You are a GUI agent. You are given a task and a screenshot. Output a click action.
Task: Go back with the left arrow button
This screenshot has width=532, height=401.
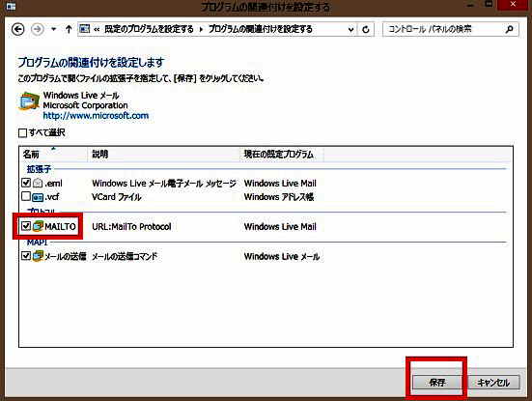tap(18, 29)
